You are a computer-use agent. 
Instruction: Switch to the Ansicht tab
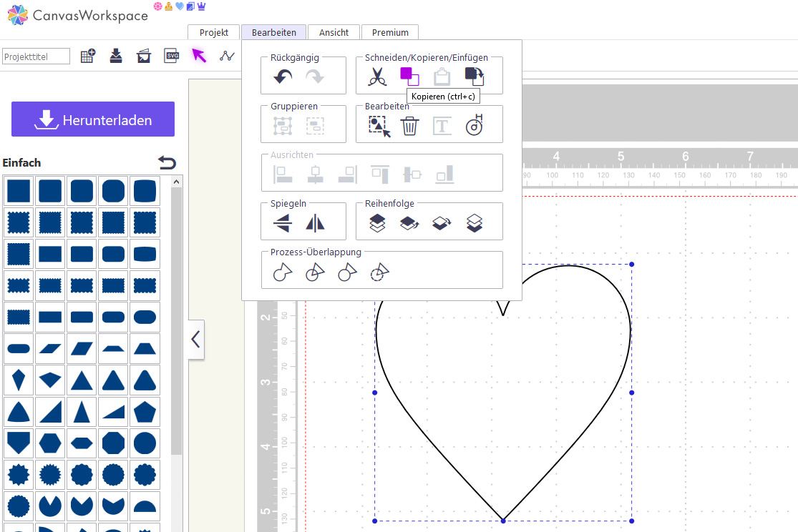pos(334,32)
